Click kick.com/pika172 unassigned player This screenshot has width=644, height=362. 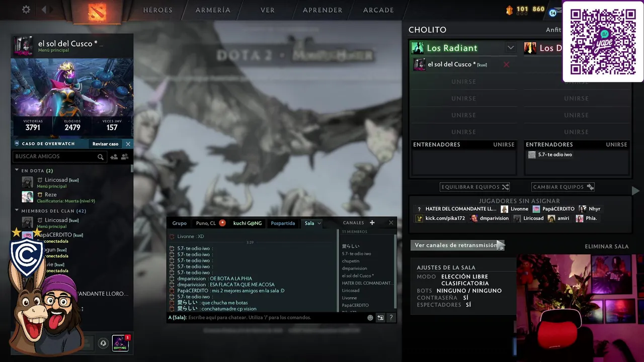440,218
